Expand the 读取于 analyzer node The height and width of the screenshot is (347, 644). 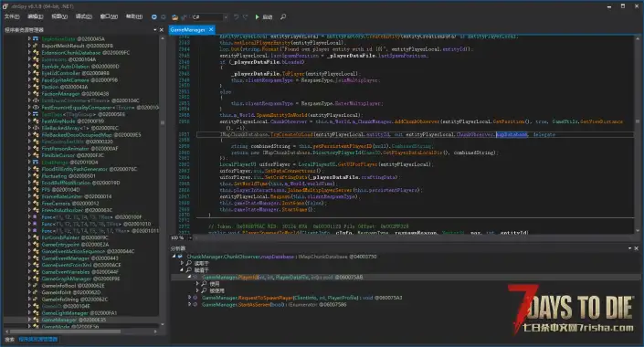pos(183,263)
